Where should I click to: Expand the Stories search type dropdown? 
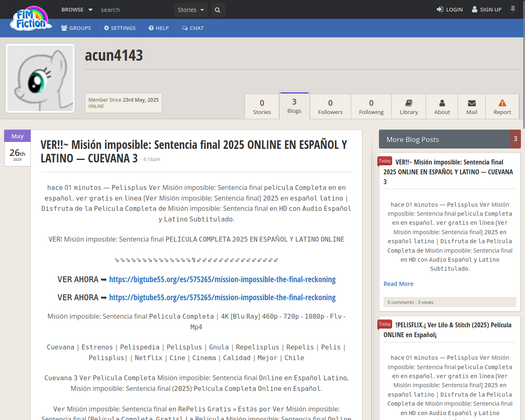click(x=191, y=10)
